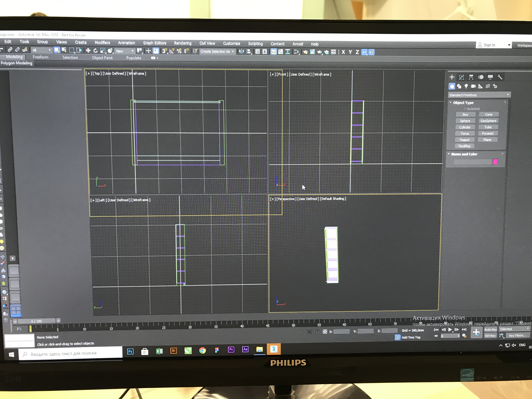Select the Move transform tool
Image resolution: width=532 pixels, height=399 pixels.
pos(88,51)
